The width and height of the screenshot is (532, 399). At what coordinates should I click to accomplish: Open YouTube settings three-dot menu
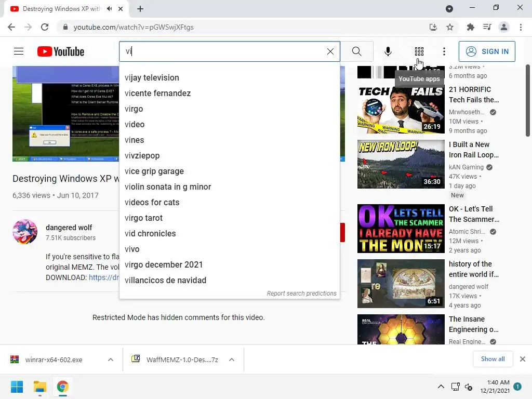click(444, 51)
